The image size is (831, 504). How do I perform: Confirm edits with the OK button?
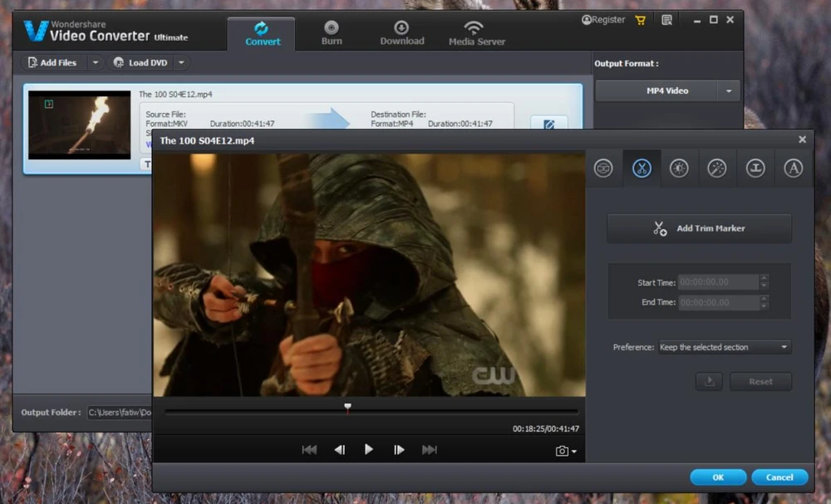pos(717,477)
